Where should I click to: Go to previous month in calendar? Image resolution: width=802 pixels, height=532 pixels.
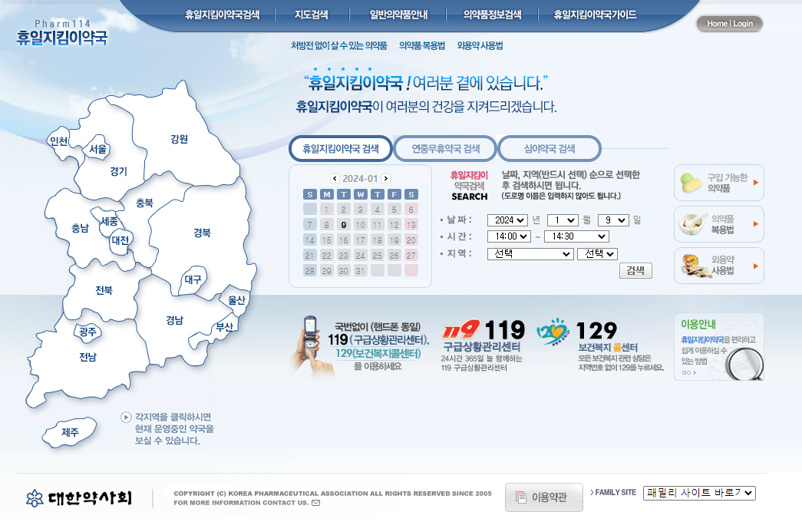(335, 179)
